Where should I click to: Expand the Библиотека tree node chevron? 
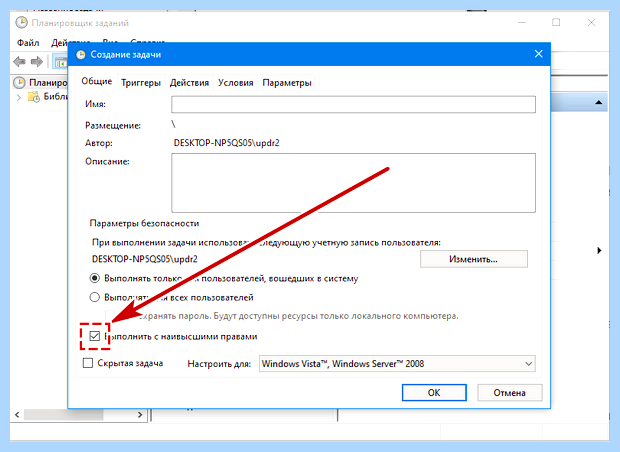tap(19, 97)
